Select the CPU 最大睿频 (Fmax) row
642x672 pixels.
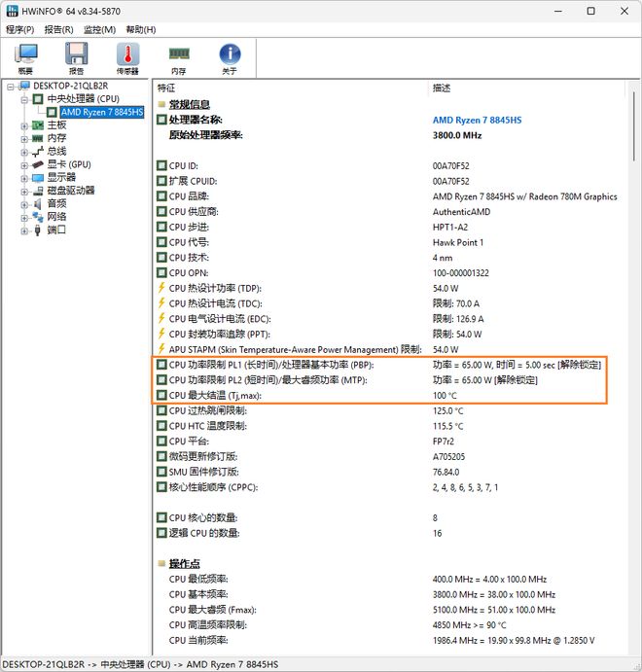point(388,610)
